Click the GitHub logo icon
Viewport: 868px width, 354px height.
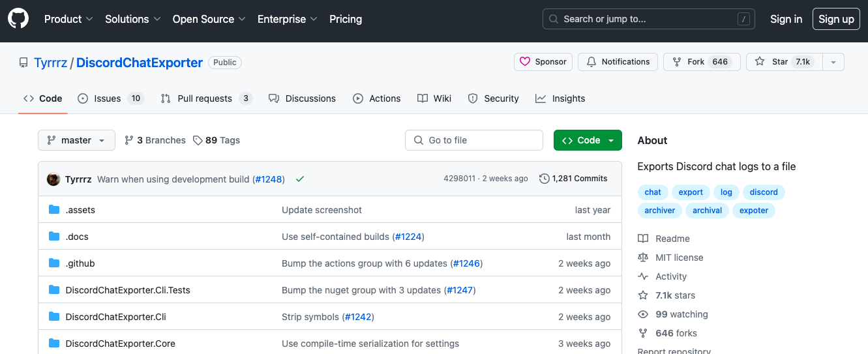[18, 19]
